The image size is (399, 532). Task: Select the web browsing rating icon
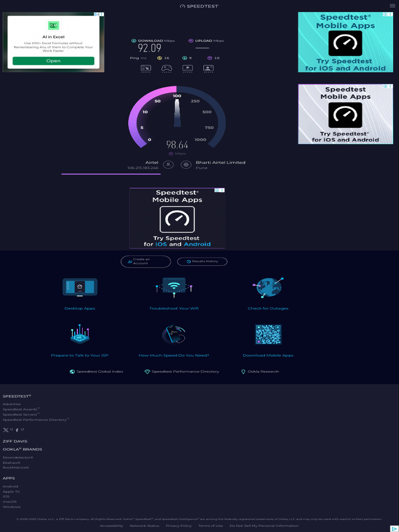point(146,69)
